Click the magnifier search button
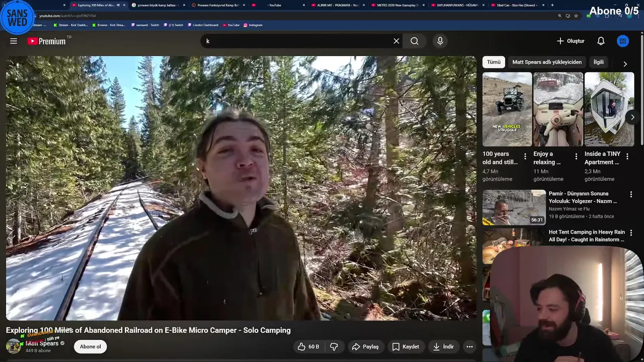Image resolution: width=644 pixels, height=362 pixels. point(415,41)
